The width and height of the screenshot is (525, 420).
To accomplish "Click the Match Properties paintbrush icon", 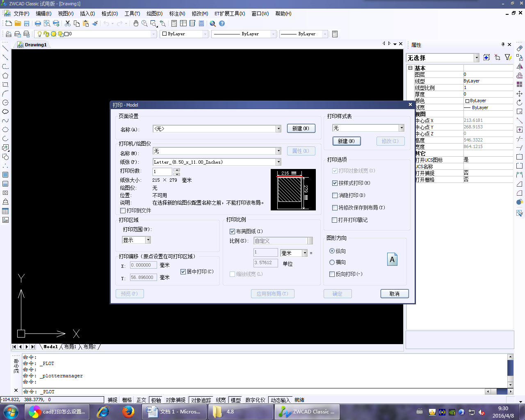I will click(95, 24).
